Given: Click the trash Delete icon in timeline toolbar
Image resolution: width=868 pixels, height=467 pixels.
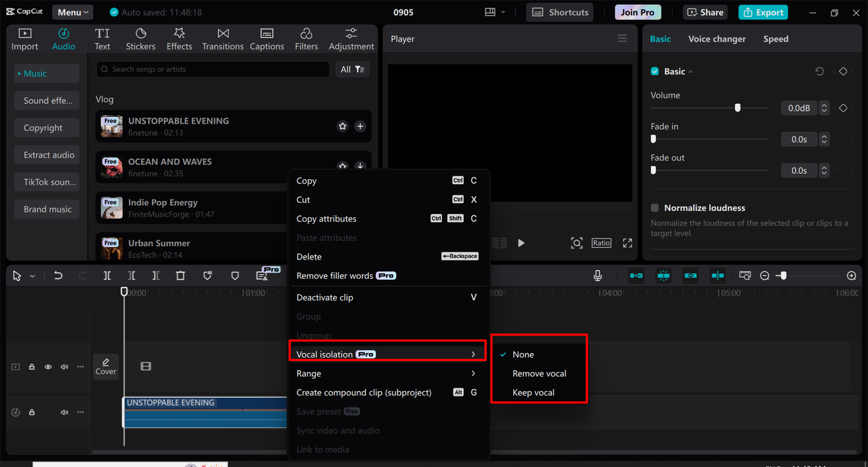Looking at the screenshot, I should [x=180, y=276].
